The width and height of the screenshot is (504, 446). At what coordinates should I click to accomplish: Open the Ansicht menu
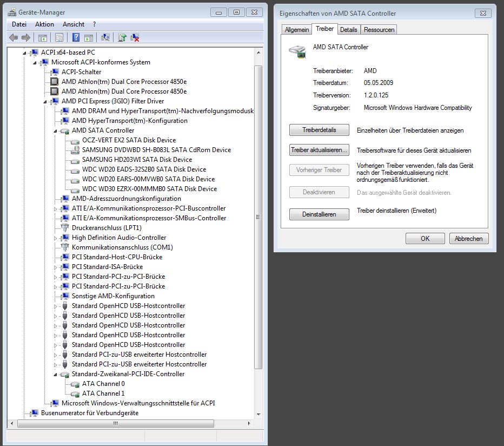tap(74, 24)
